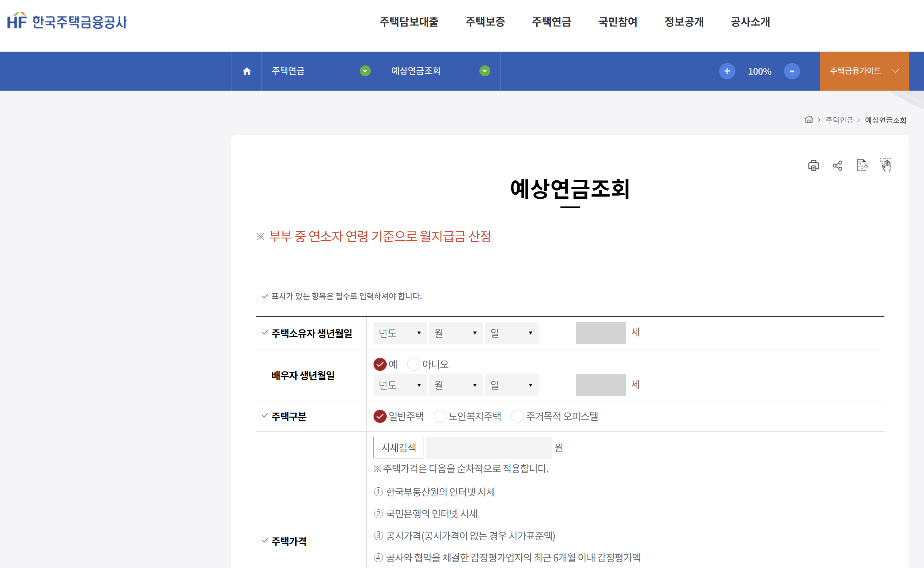
Task: Click the breadcrumb home icon
Action: (808, 120)
